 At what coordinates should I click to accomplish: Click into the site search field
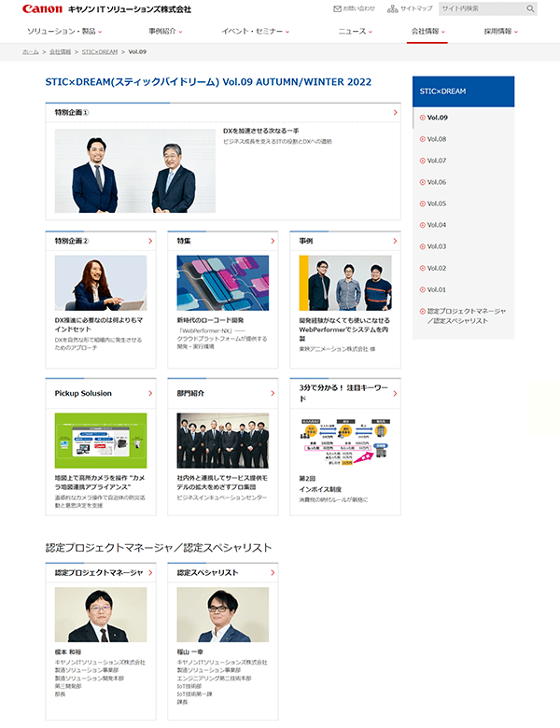coord(481,8)
